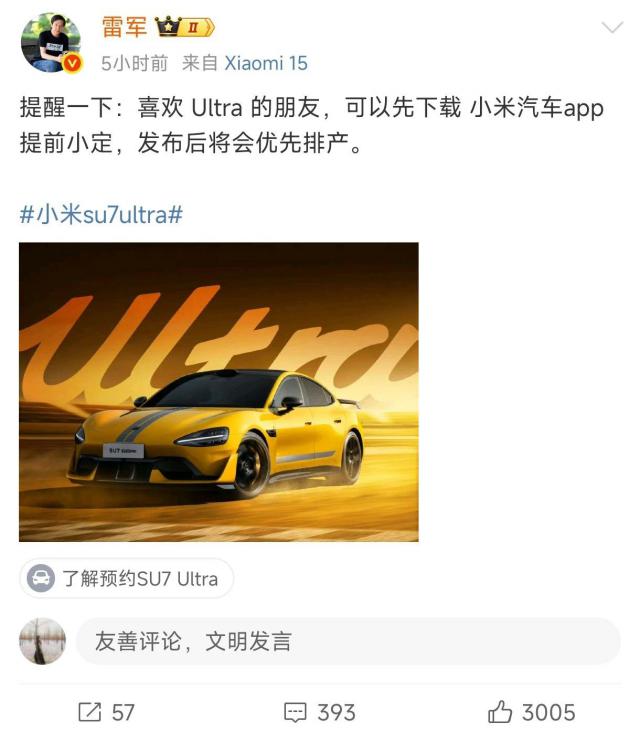The height and width of the screenshot is (733, 640).
Task: Focus the 友善评论，文明发言 comment field
Action: tap(348, 641)
